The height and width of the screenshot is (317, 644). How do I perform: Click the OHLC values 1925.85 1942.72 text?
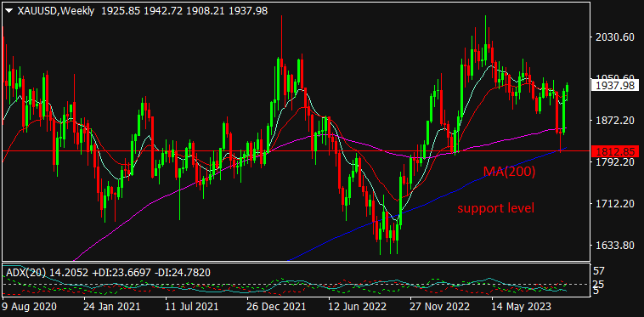(142, 11)
